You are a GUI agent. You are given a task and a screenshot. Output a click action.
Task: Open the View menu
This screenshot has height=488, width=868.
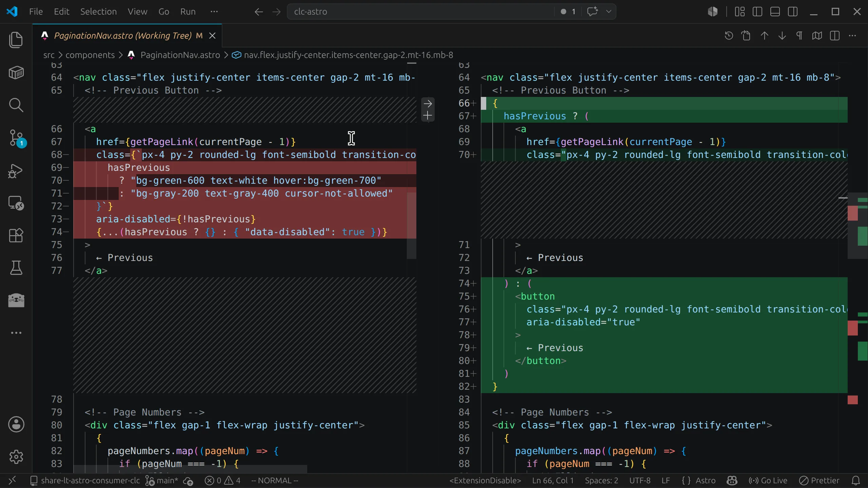137,12
